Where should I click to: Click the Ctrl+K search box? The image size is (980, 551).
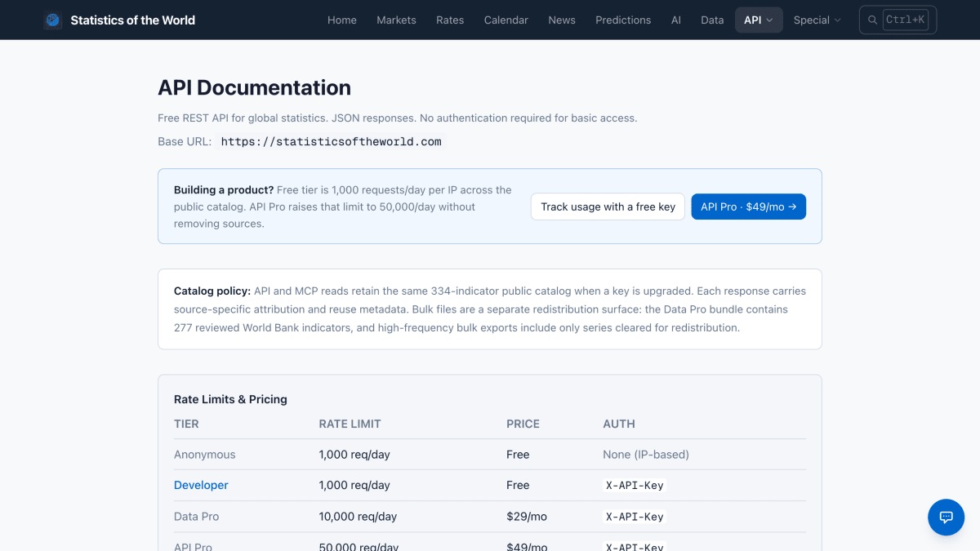(x=898, y=20)
